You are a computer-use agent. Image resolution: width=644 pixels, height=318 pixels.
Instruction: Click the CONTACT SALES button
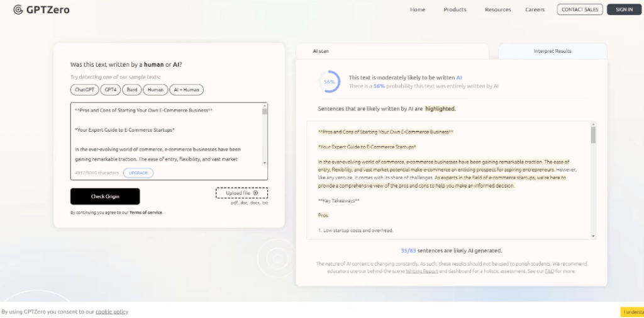click(x=579, y=9)
